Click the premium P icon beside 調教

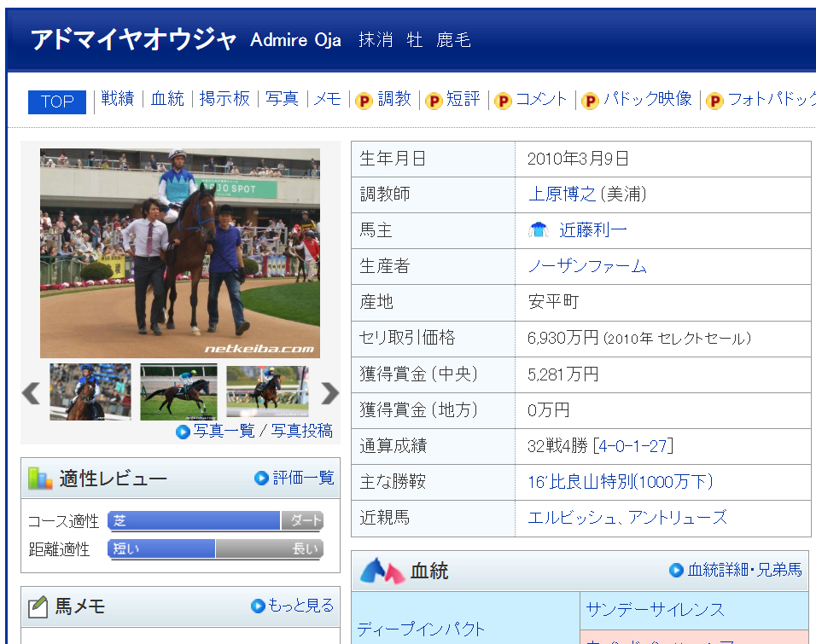click(363, 101)
